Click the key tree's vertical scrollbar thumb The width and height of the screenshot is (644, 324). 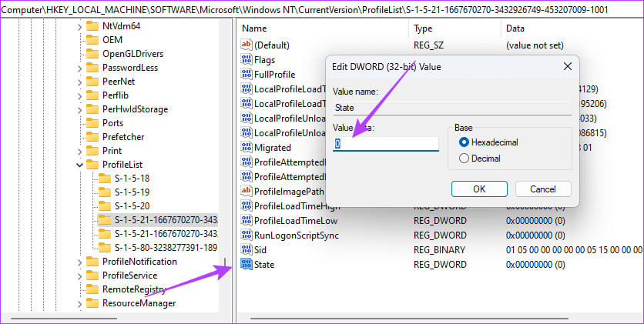(225, 262)
